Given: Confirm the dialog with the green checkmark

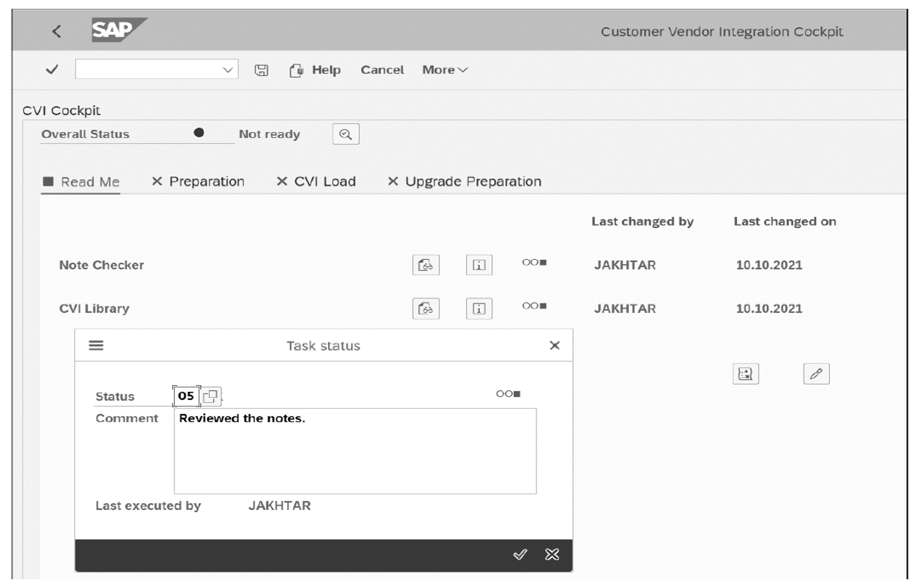Looking at the screenshot, I should pyautogui.click(x=522, y=555).
